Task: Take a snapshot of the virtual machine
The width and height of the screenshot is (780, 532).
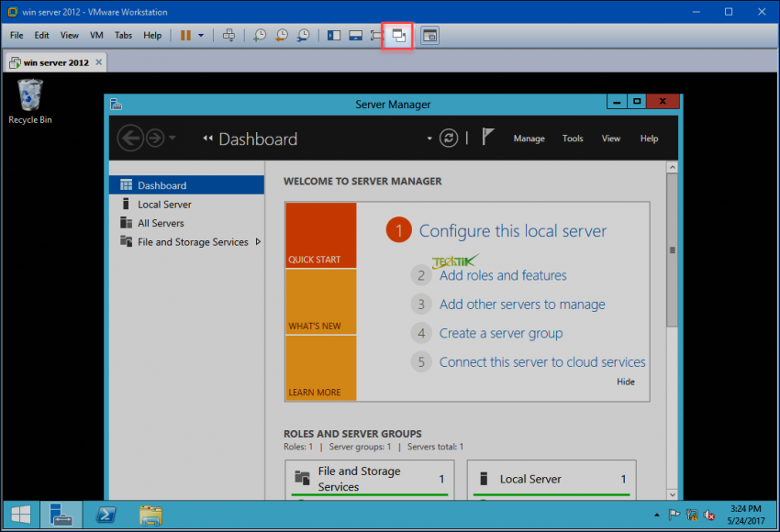Action: click(x=262, y=35)
